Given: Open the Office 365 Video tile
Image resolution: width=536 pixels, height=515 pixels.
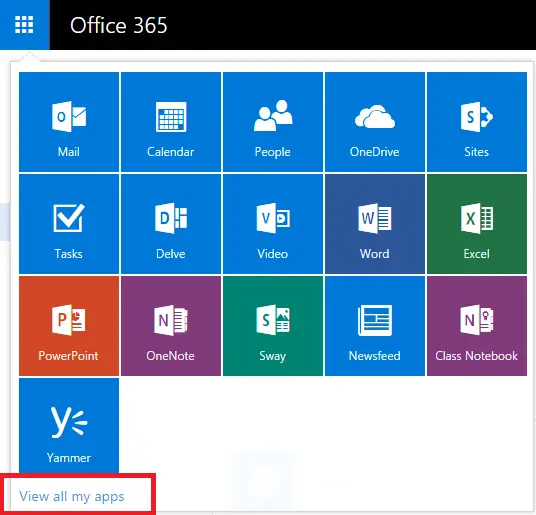Looking at the screenshot, I should click(273, 224).
